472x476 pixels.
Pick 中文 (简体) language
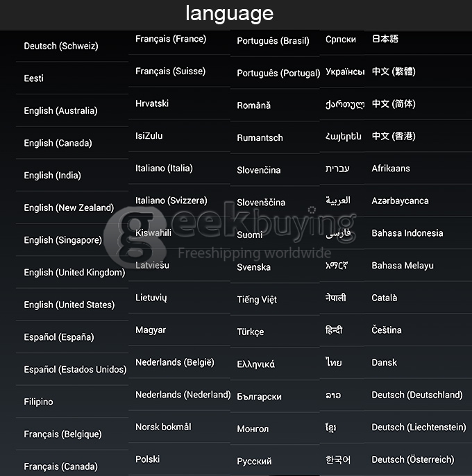pos(394,104)
